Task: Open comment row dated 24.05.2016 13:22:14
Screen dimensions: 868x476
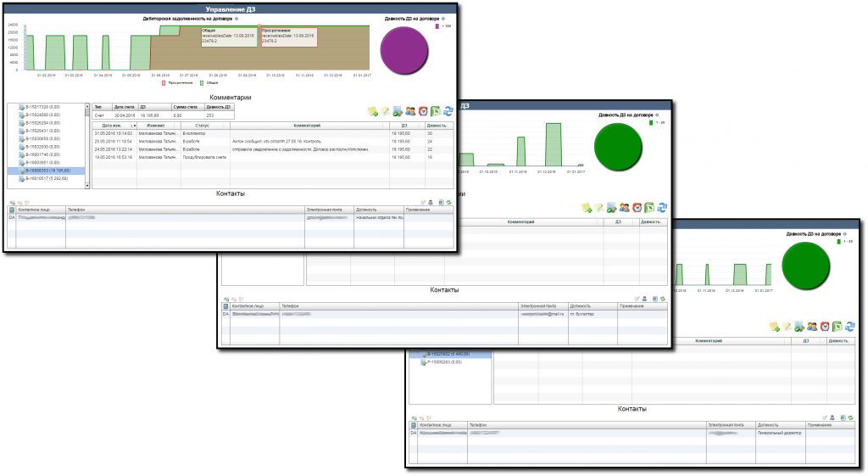Action: [272, 149]
